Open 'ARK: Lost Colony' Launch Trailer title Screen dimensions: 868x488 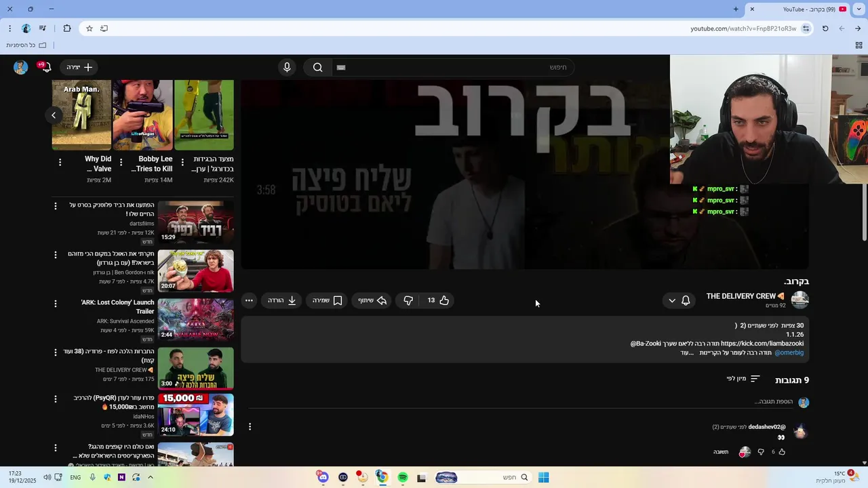[x=118, y=307]
